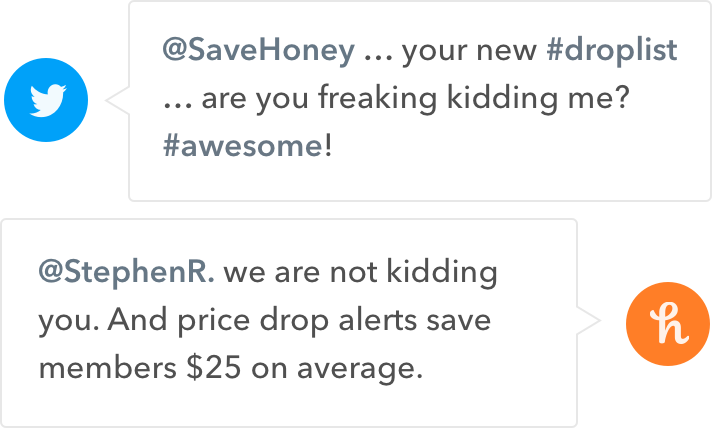Screen dimensions: 712x434
Task: Click the exclamation mark after #awesome
Action: click(328, 146)
